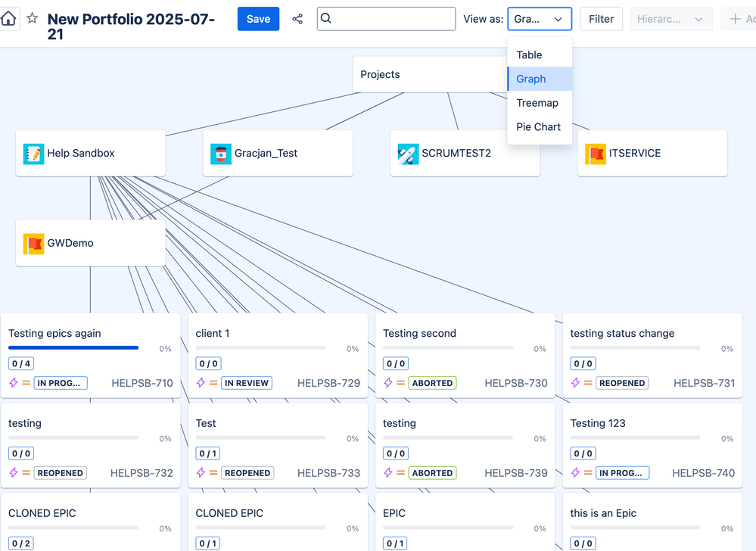
Task: Click epic lightning icon on HELPSB-730
Action: 388,383
